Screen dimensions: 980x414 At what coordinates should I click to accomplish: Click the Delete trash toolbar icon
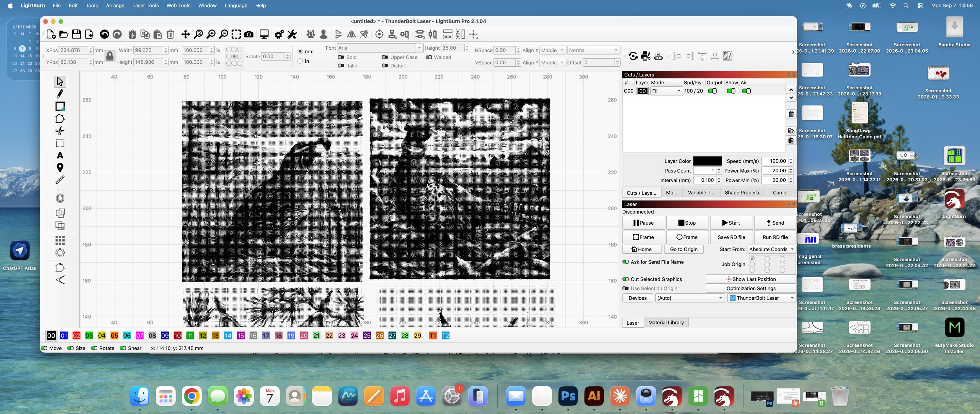click(x=171, y=34)
